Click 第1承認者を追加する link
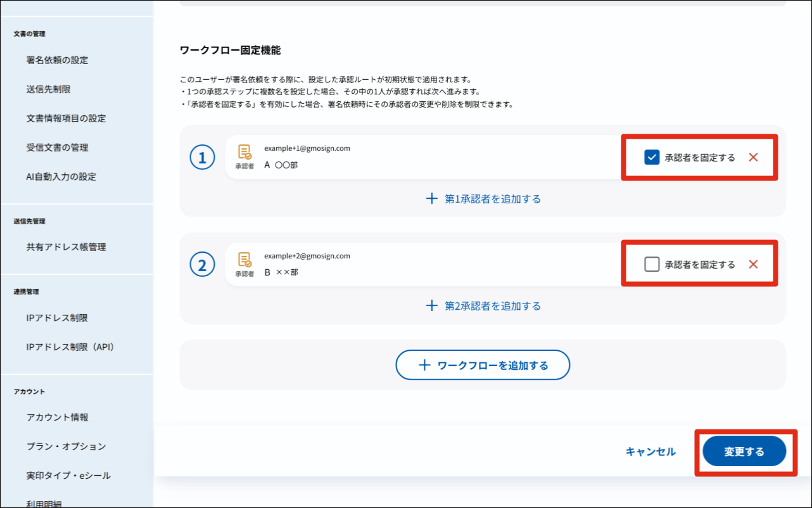The image size is (812, 508). click(484, 199)
